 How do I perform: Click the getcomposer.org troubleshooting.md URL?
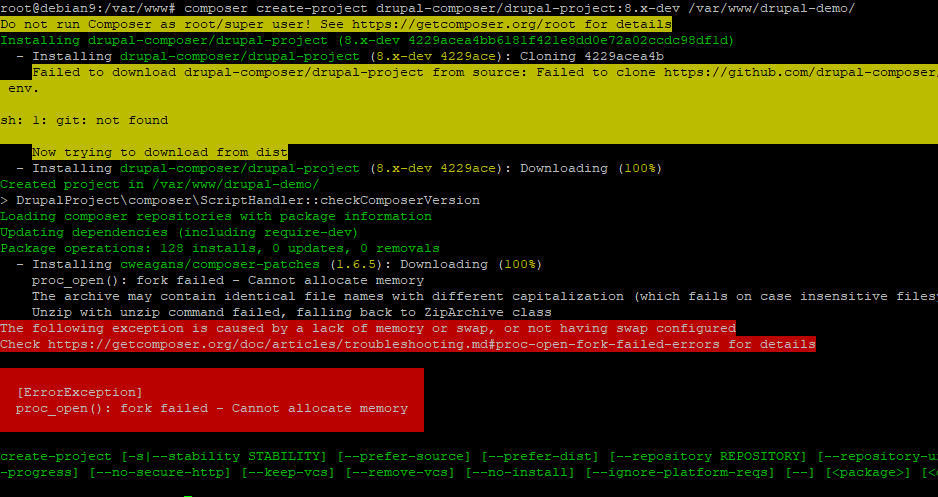[384, 344]
